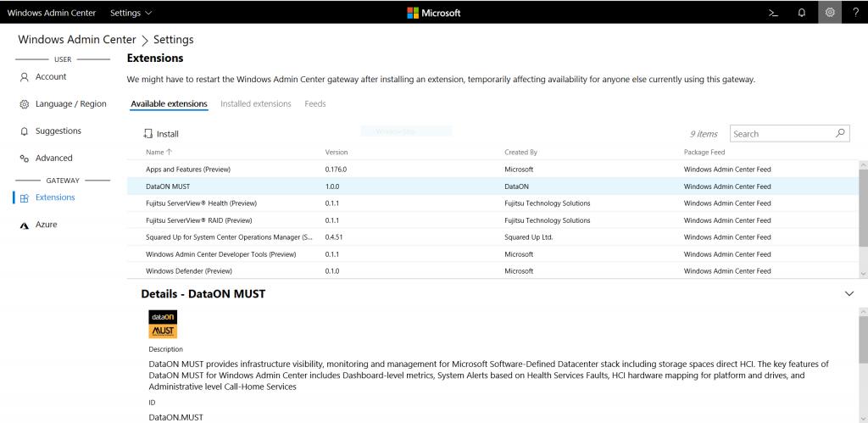Click version 1.0.0 cell

click(x=332, y=186)
